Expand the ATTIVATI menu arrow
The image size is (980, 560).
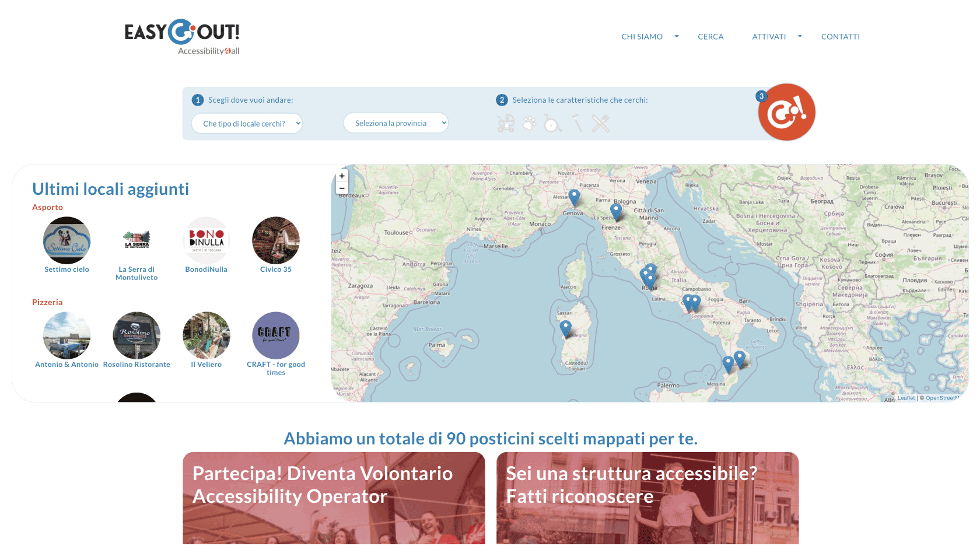800,36
